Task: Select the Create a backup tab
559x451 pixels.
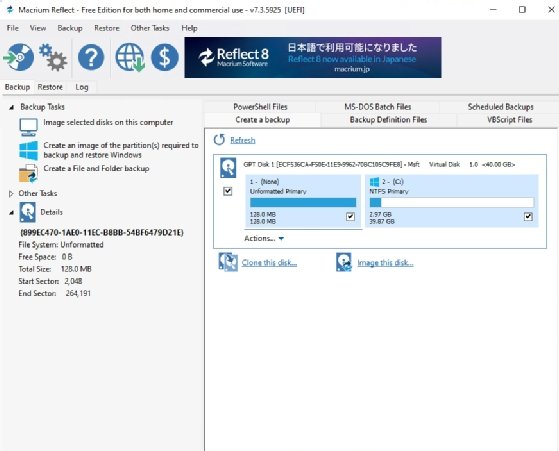Action: coord(262,120)
